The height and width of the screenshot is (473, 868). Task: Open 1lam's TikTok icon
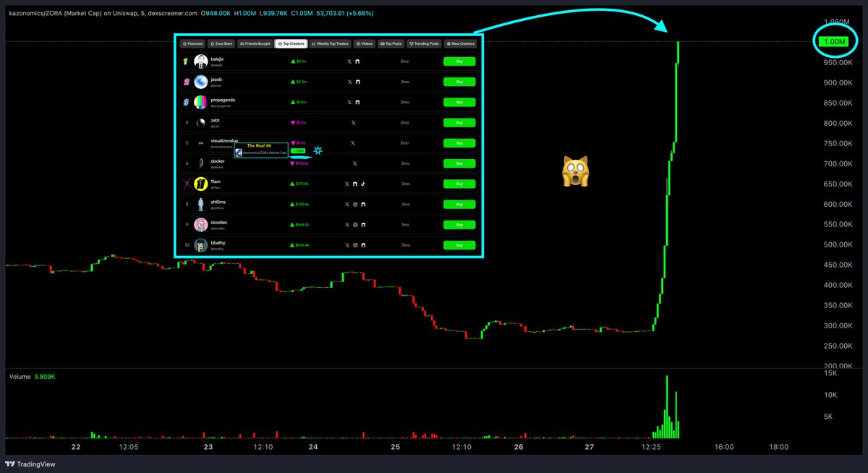tap(363, 184)
